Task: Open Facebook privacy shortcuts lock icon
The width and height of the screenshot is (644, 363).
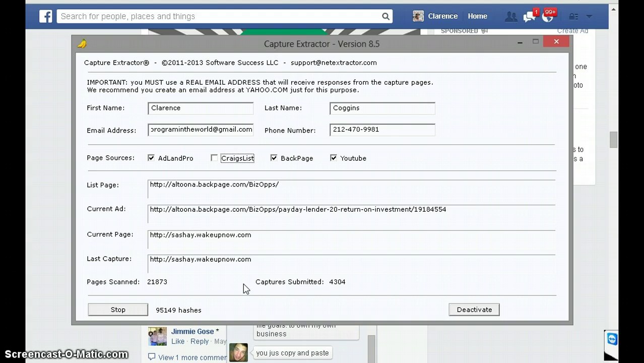Action: pos(574,17)
